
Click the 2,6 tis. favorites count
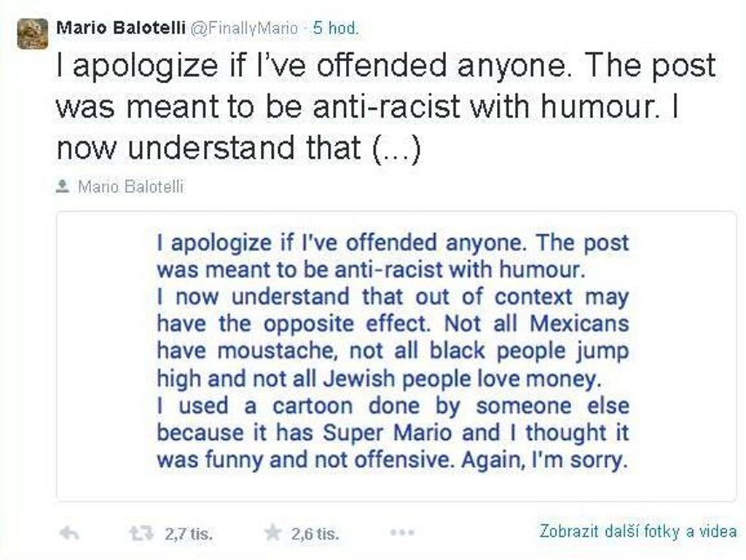click(x=315, y=535)
